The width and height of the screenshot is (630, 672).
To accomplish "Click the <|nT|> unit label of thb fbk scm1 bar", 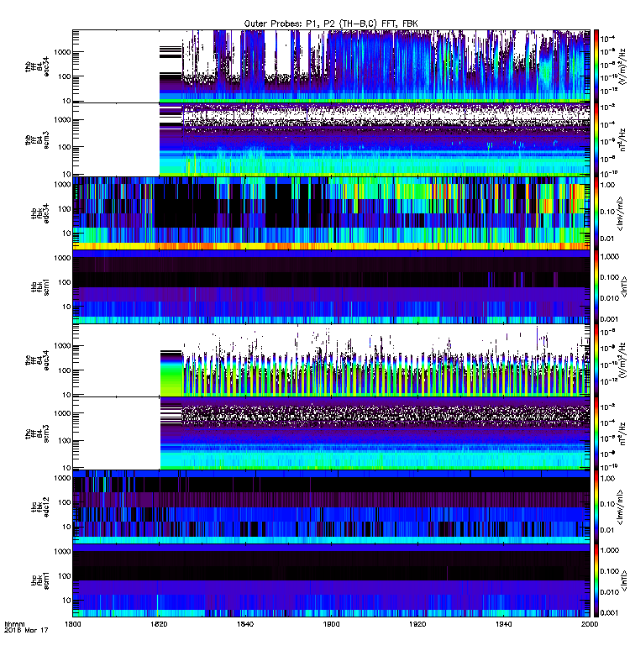I will (x=623, y=286).
